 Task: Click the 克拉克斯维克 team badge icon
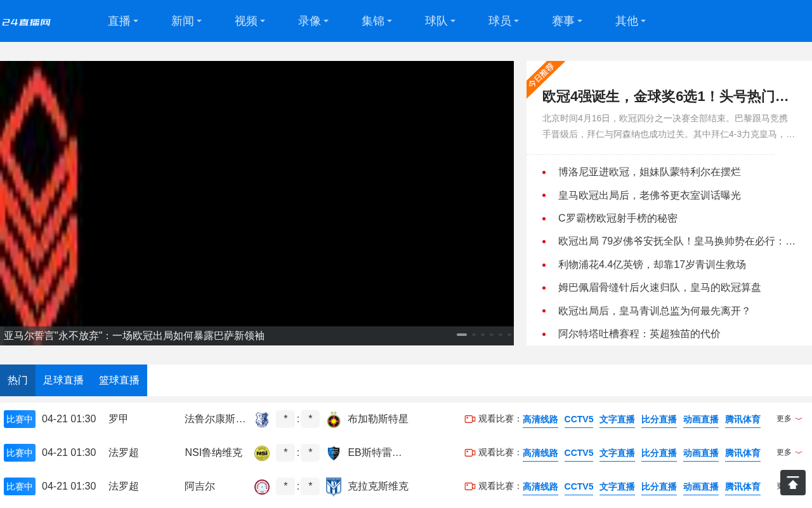[x=334, y=487]
